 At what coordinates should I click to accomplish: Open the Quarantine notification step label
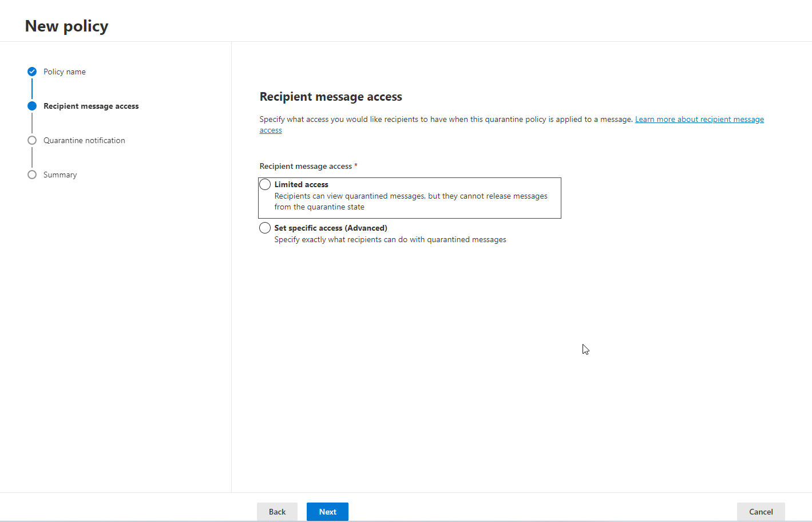tap(84, 140)
